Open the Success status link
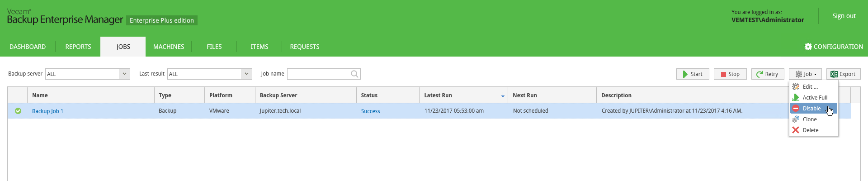Viewport: 868px width, 181px height. (370, 111)
